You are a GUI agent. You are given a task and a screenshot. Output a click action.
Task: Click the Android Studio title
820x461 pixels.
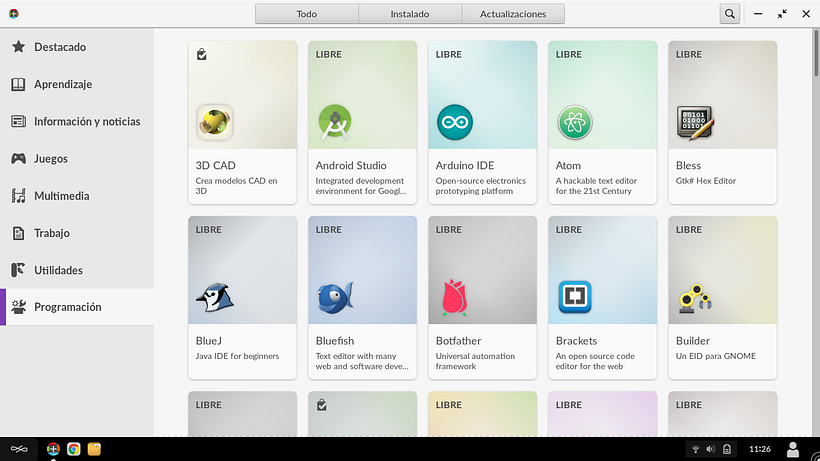click(x=351, y=165)
